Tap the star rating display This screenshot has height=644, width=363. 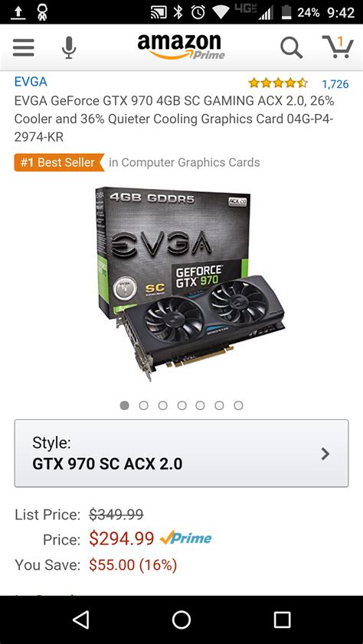(278, 83)
